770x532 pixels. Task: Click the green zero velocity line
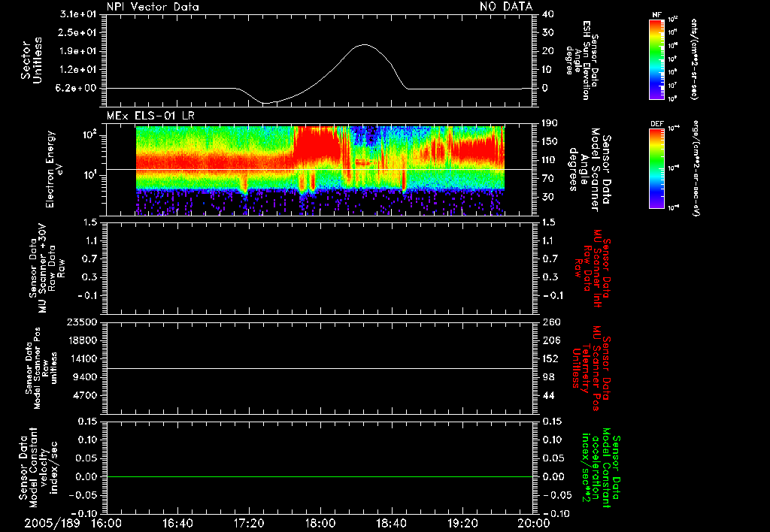pos(320,476)
